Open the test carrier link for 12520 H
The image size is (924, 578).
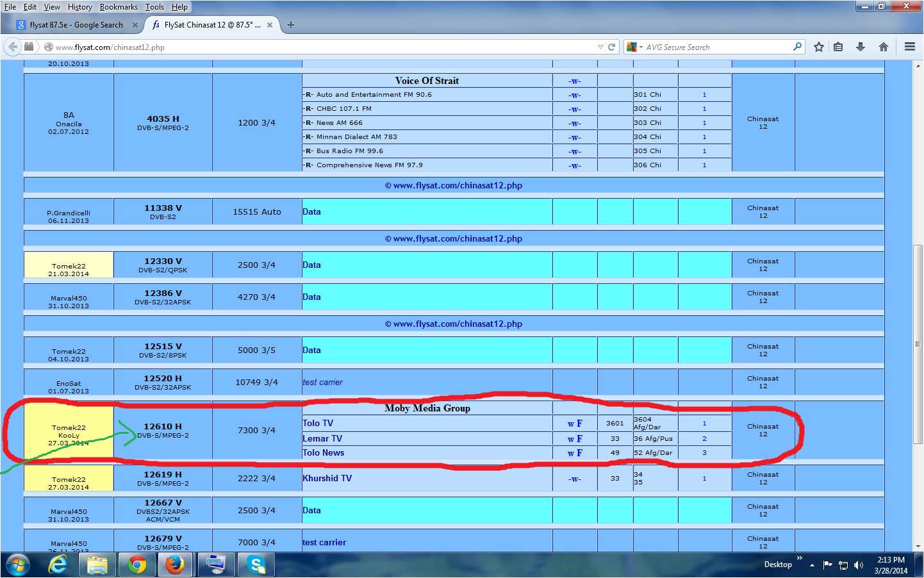322,383
